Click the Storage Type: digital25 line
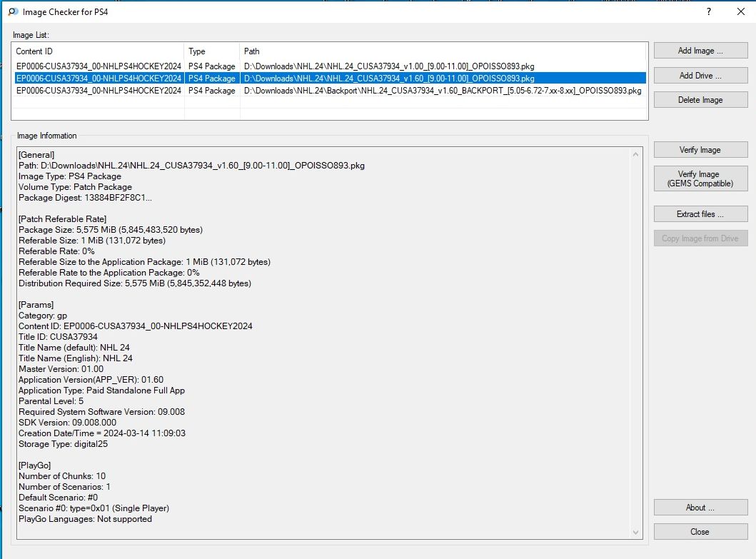This screenshot has width=756, height=559. coord(63,444)
